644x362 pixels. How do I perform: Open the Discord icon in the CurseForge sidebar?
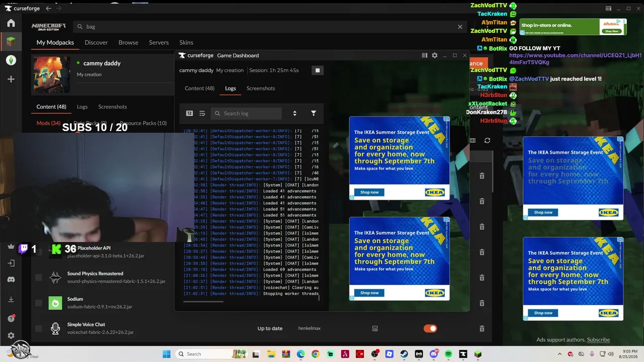point(11,280)
